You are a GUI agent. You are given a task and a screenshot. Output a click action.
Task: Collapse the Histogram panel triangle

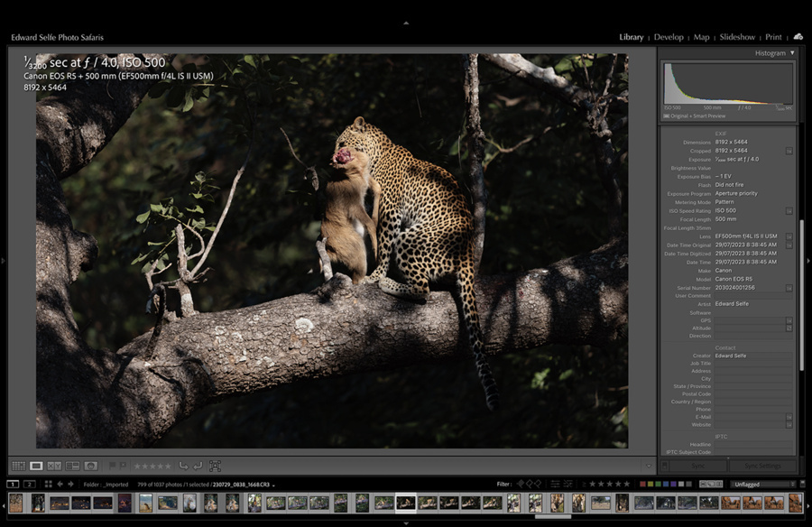coord(792,53)
